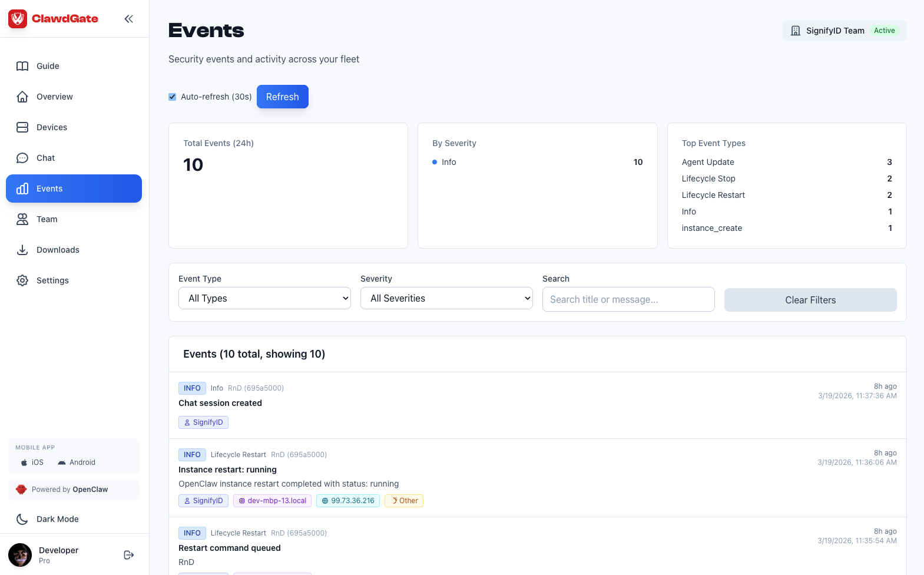Click the 'Restart command queued' event title
This screenshot has height=575, width=924.
tap(230, 548)
